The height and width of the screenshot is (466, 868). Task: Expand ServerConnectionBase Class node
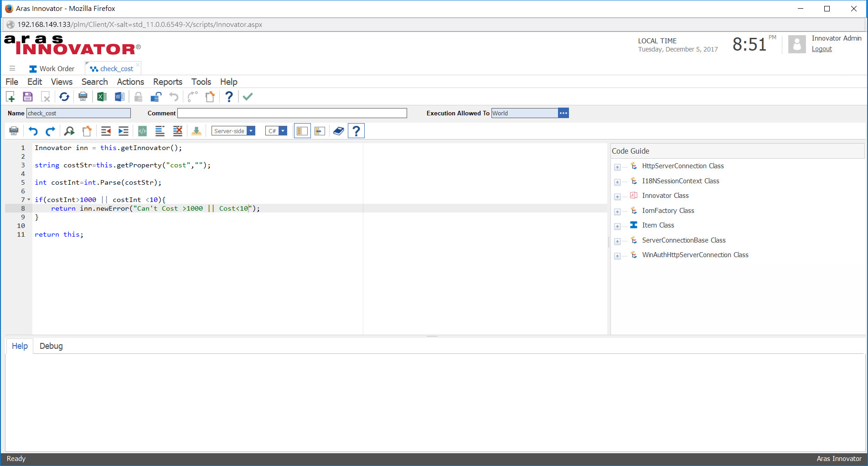pos(617,241)
